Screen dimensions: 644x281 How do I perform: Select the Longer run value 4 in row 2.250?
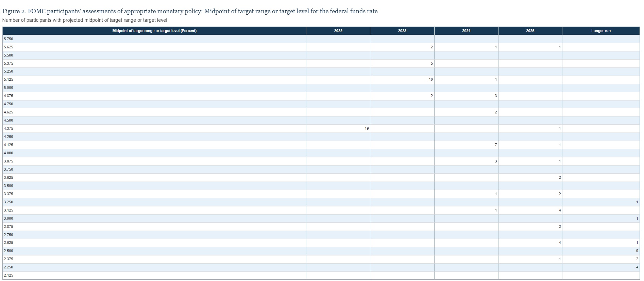pyautogui.click(x=637, y=267)
